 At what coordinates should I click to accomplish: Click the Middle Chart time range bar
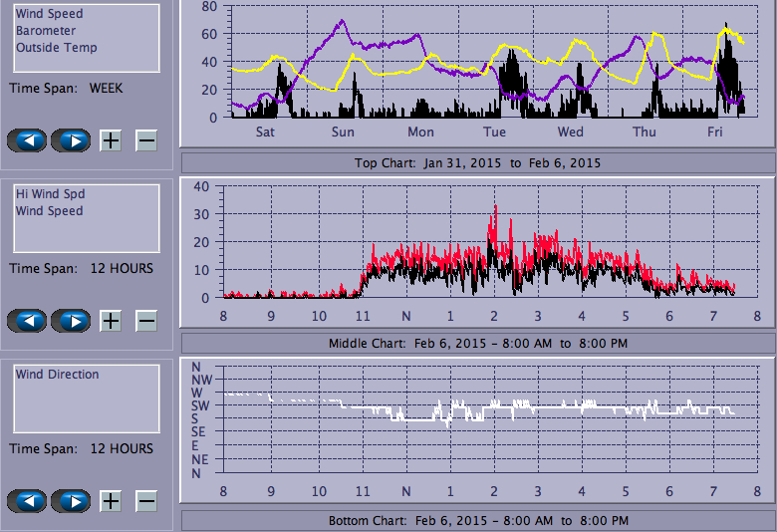[x=477, y=344]
